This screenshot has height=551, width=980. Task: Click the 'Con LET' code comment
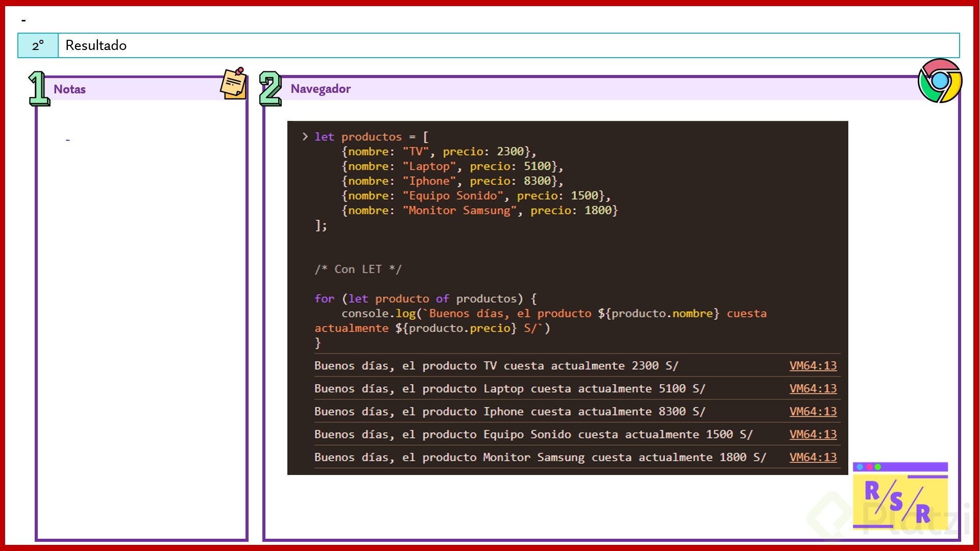pos(358,269)
